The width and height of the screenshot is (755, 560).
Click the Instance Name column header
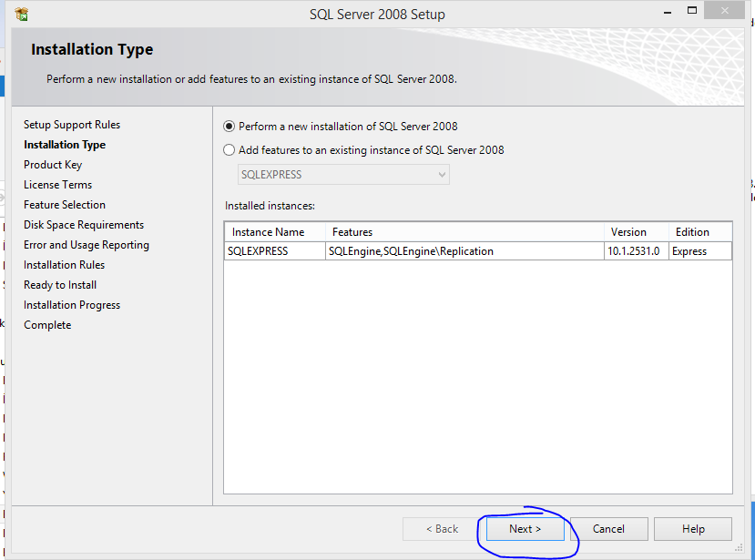(275, 231)
